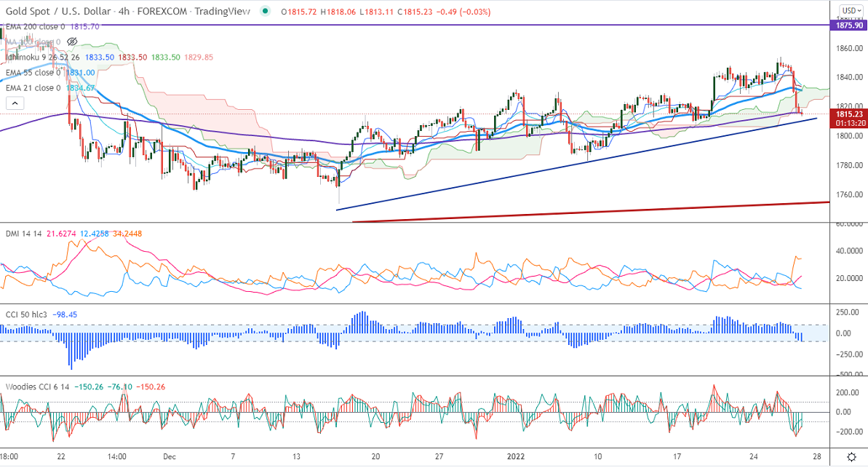Click the 34.2448 DMI value
Screen dimensions: 868x468
pyautogui.click(x=127, y=234)
